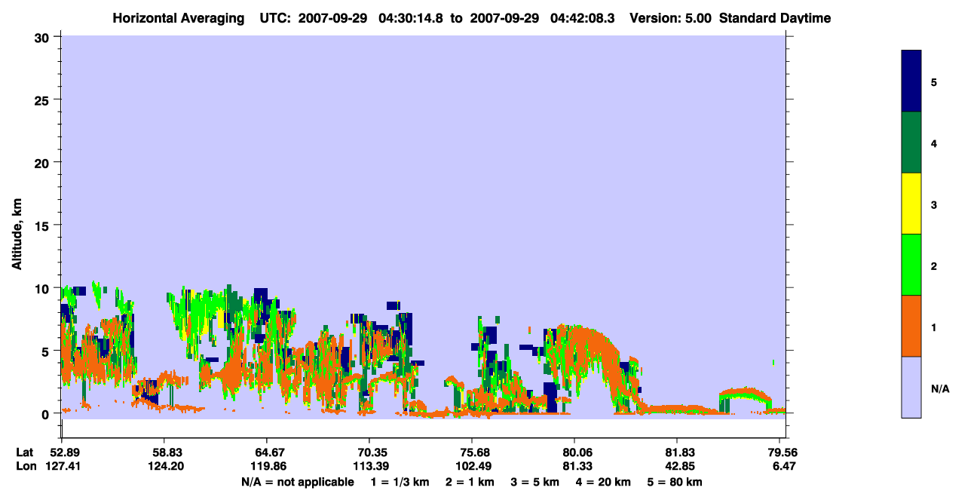Click the colorbar label 'N/A'
Screen dimensions: 980x503
[939, 389]
